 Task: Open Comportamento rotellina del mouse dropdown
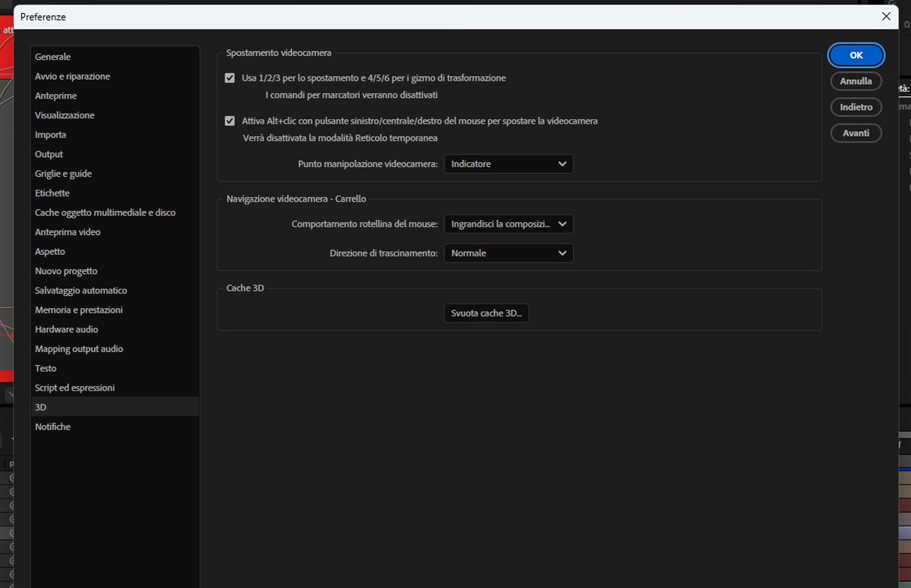click(x=509, y=224)
